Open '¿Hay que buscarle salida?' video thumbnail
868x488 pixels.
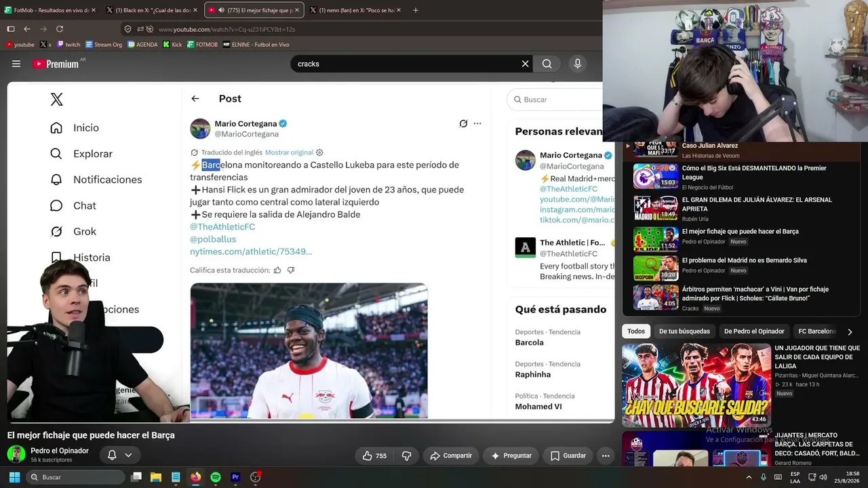pyautogui.click(x=696, y=385)
